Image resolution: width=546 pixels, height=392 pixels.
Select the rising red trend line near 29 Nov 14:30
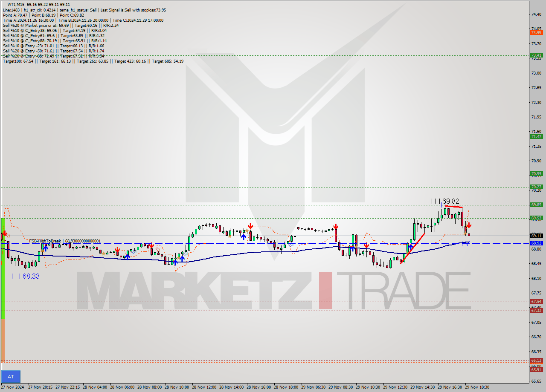point(412,248)
